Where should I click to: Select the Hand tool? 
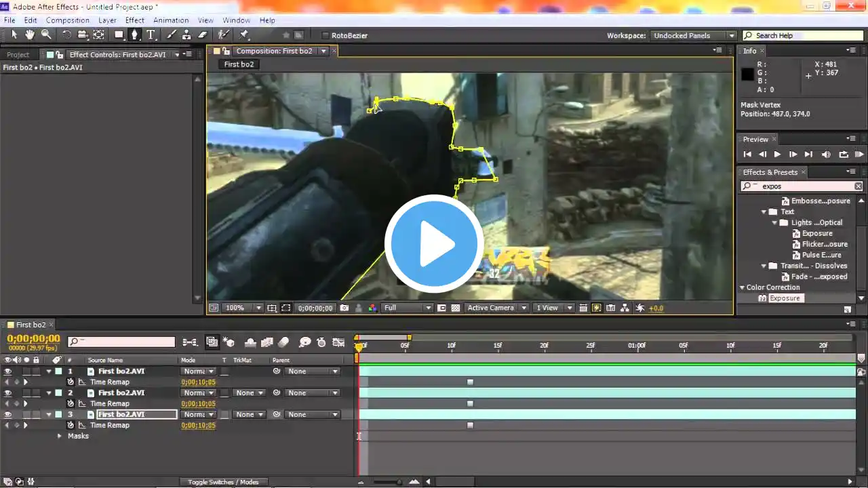[30, 35]
